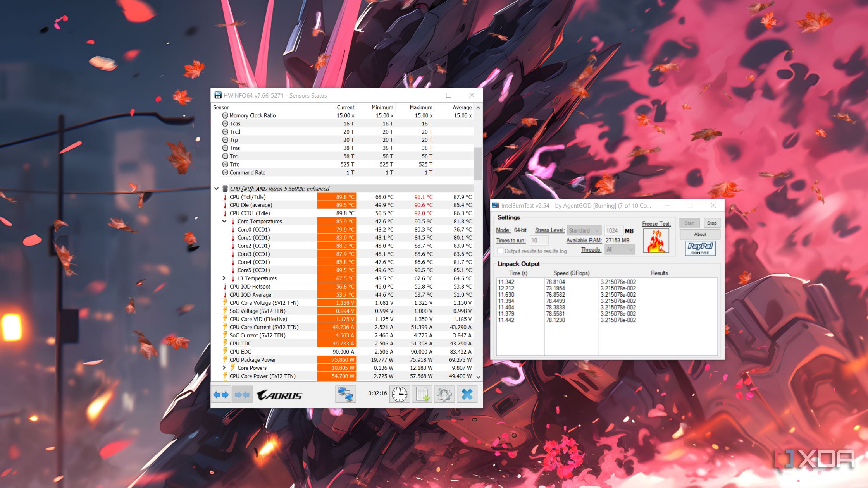This screenshot has width=868, height=488.
Task: Click the Minimum column header in HWiNFO
Action: (382, 107)
